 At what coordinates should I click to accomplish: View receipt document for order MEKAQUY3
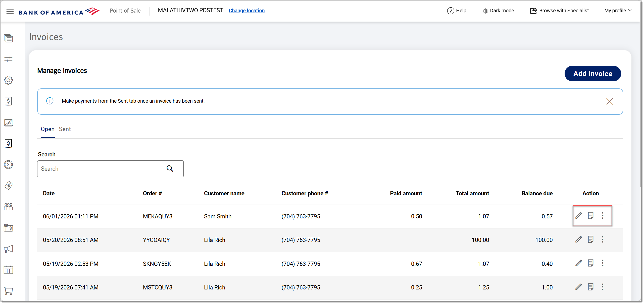591,216
